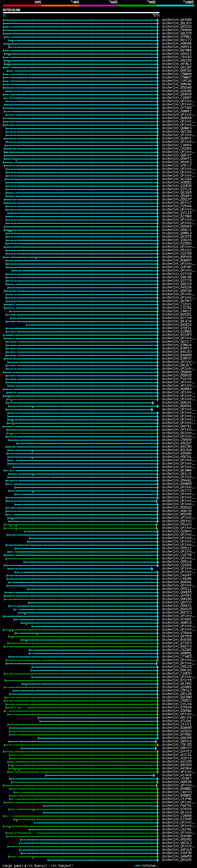Select label UniRef100_A9U0C2
The image size is (197, 868).
(x=177, y=54)
